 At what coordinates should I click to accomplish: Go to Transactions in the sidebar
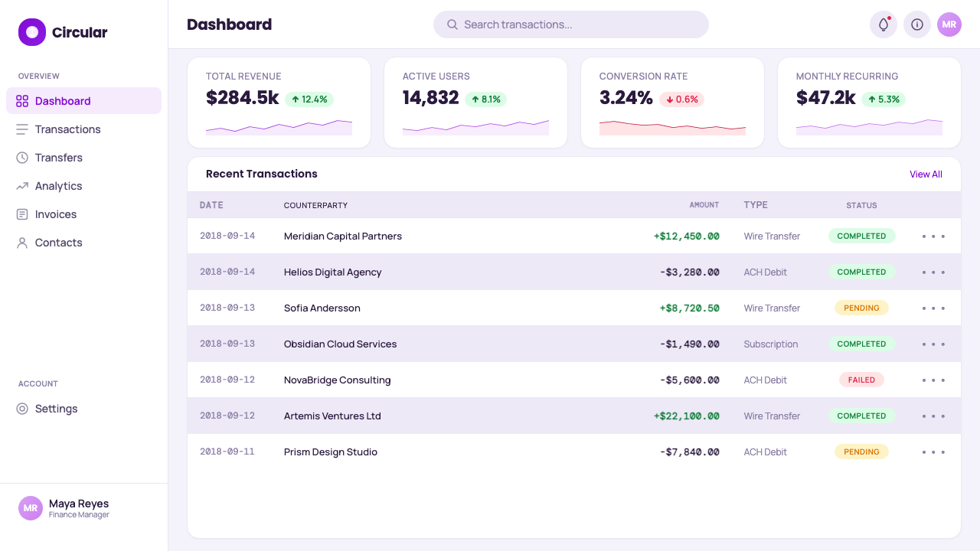pyautogui.click(x=83, y=129)
